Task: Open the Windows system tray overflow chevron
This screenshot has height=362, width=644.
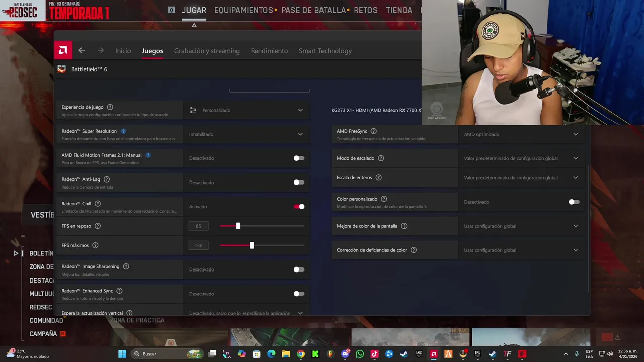Action: point(566,354)
